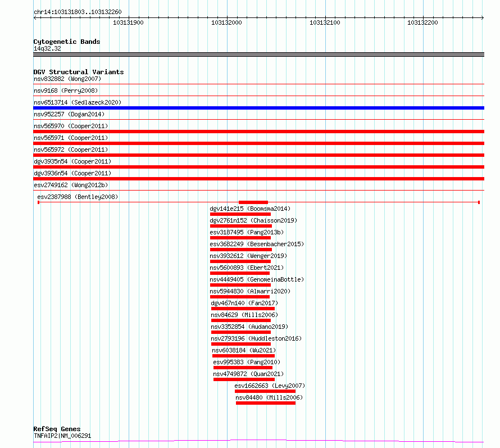Open variant nsv565970 (Cooper2011)
This screenshot has width=500, height=448.
pyautogui.click(x=71, y=126)
